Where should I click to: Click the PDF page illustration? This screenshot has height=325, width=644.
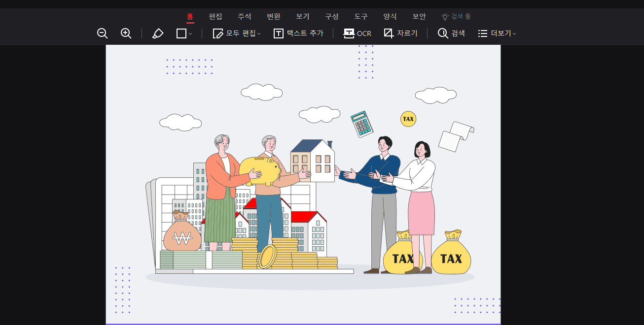coord(303,185)
